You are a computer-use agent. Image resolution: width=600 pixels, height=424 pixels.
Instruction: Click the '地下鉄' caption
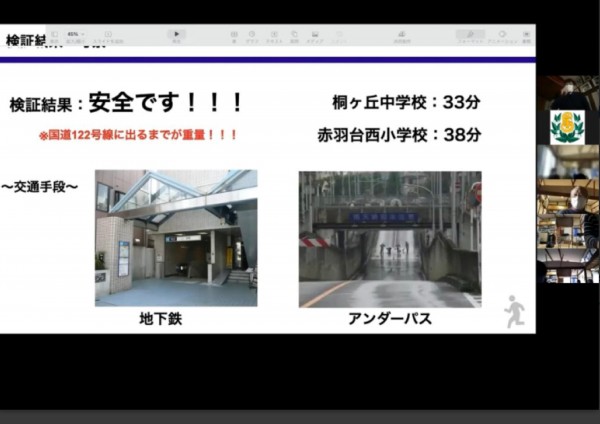pyautogui.click(x=161, y=319)
